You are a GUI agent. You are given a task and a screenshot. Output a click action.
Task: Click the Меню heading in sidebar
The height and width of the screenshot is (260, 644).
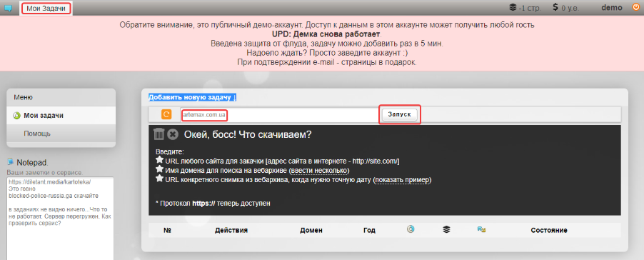tap(23, 97)
